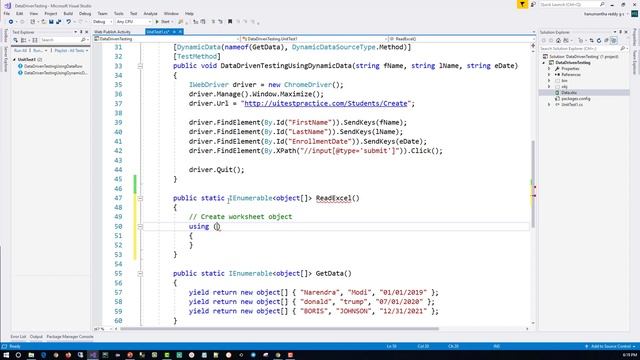Open the DataDrivenTesting.UnitTest1 class dropdown

coord(314,39)
